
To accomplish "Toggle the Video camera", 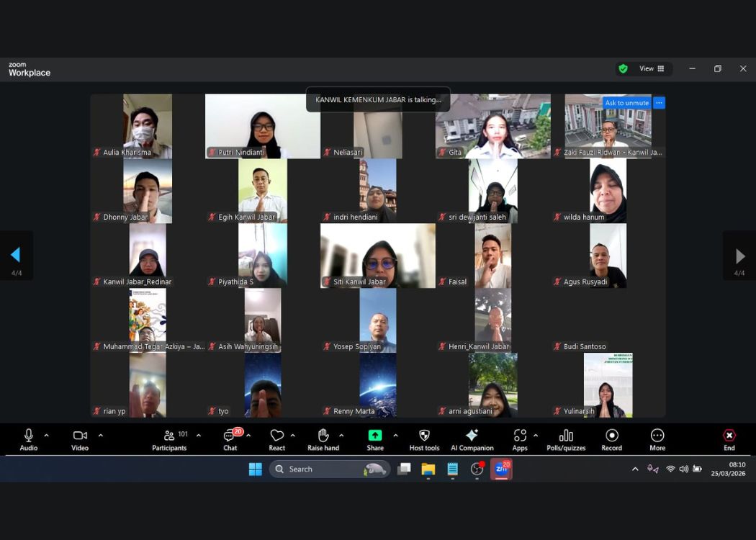I will click(80, 436).
